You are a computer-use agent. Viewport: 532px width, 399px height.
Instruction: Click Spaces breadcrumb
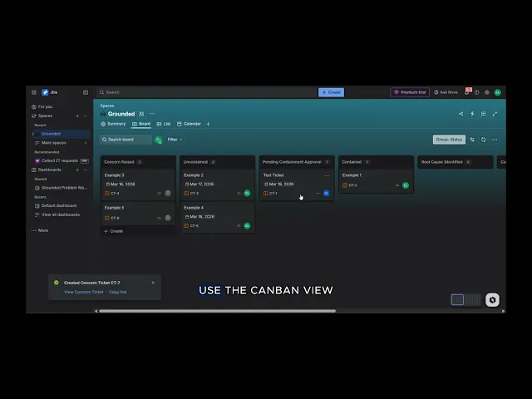point(107,106)
